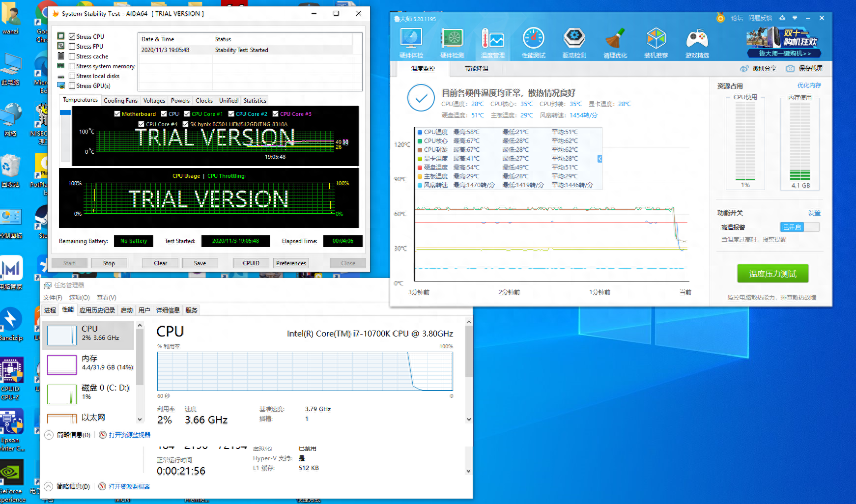Open 游戏精选 gamepad icon

[697, 43]
